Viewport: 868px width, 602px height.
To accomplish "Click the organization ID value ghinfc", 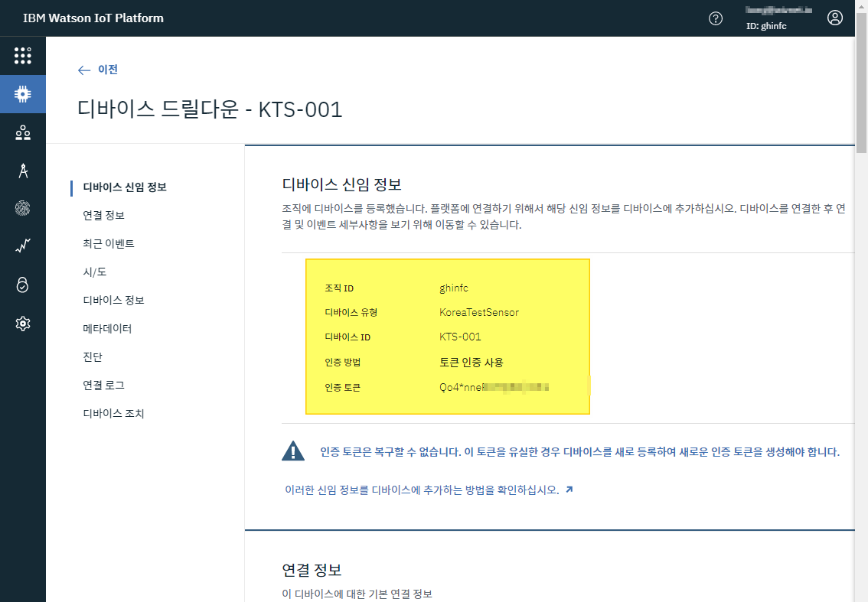I will (454, 288).
